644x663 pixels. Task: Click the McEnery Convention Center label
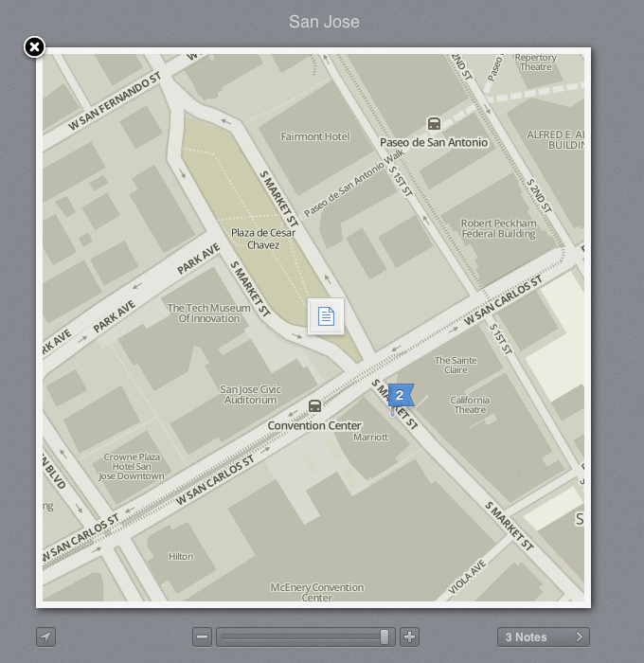coord(317,592)
